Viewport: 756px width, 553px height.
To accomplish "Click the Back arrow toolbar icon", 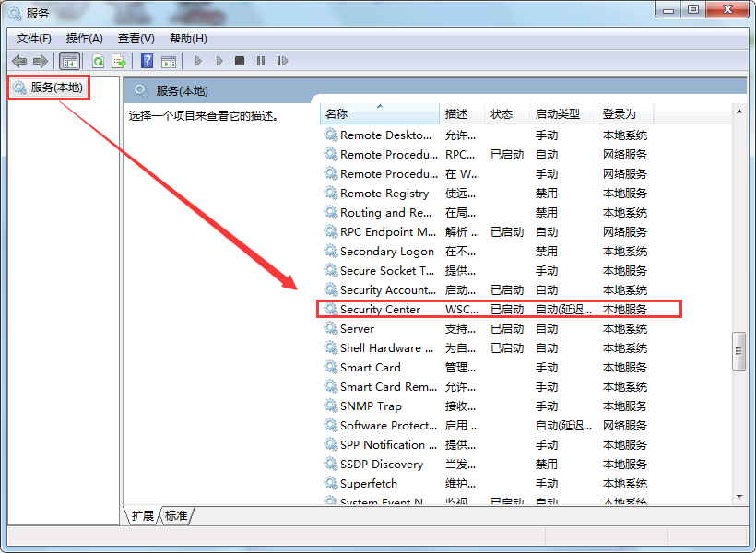I will tap(19, 61).
